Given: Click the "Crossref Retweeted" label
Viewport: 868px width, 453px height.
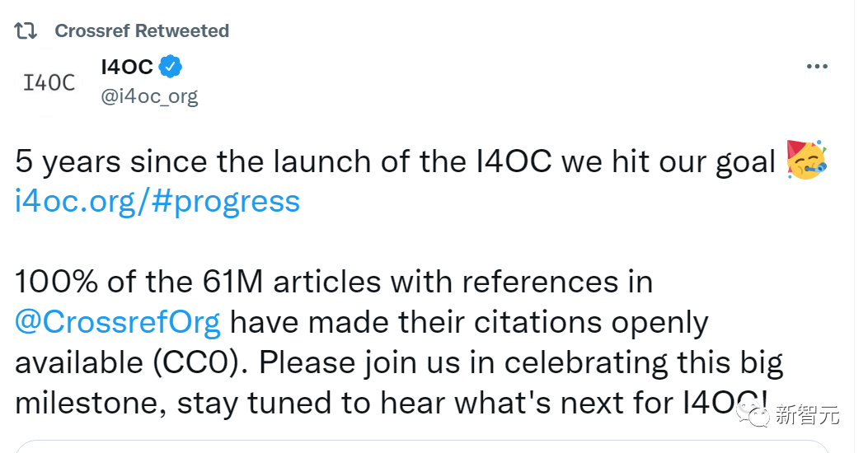Looking at the screenshot, I should click(x=141, y=31).
